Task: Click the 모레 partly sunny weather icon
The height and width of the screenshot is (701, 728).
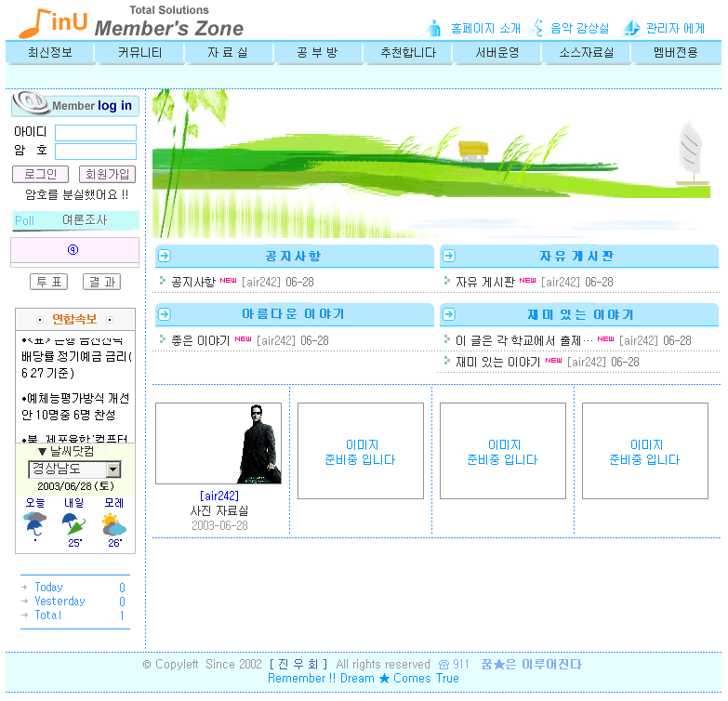Action: (x=113, y=524)
